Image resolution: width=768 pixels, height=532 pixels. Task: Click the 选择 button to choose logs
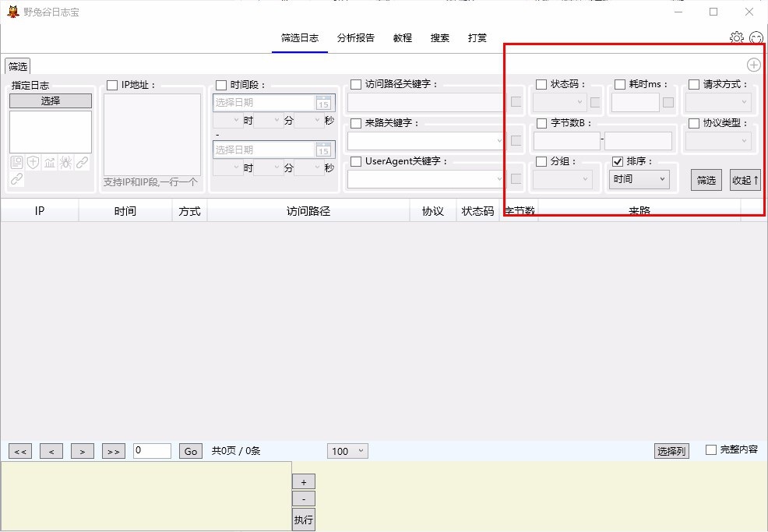tap(51, 101)
